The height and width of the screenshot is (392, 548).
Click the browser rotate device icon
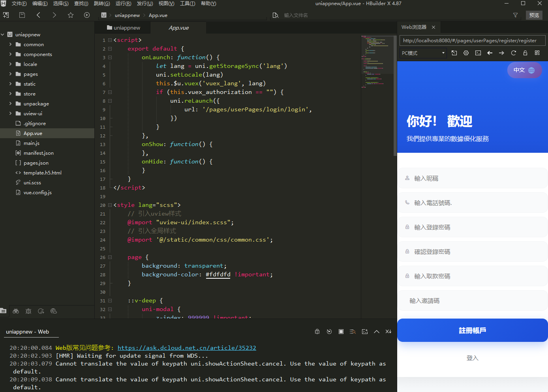click(x=454, y=53)
